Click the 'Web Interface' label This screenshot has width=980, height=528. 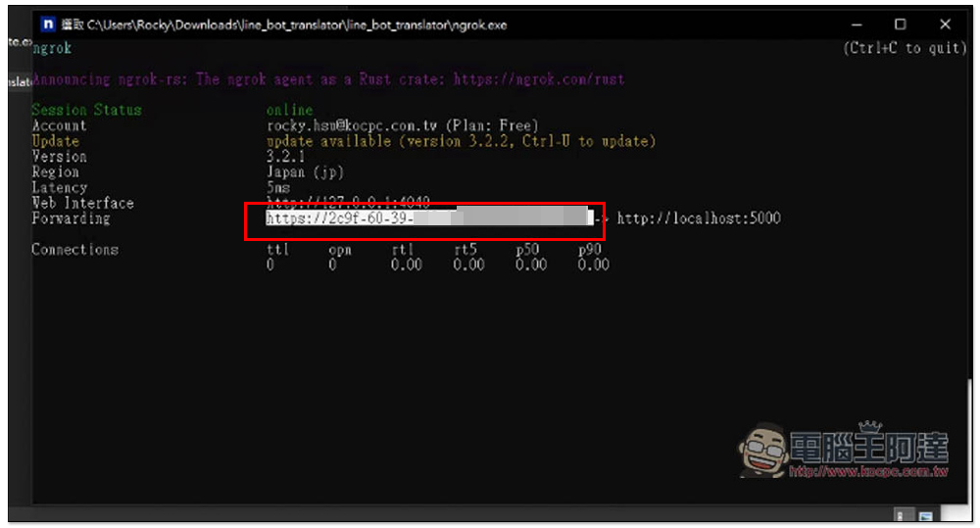click(83, 203)
